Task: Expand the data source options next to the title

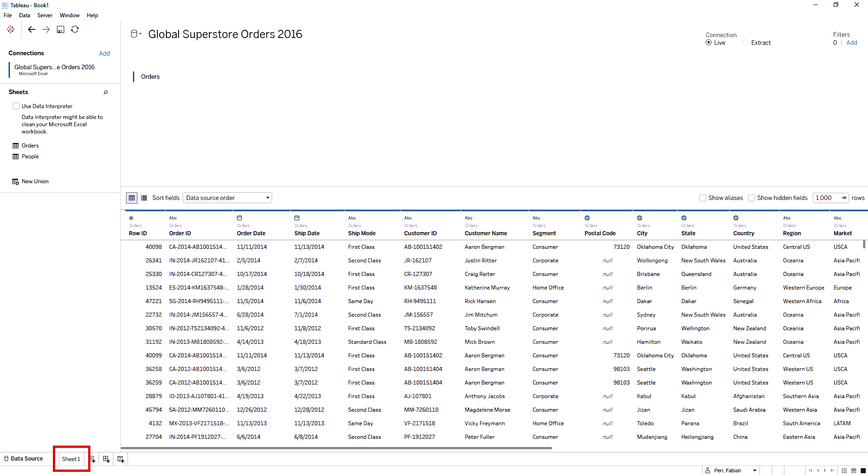Action: 141,33
